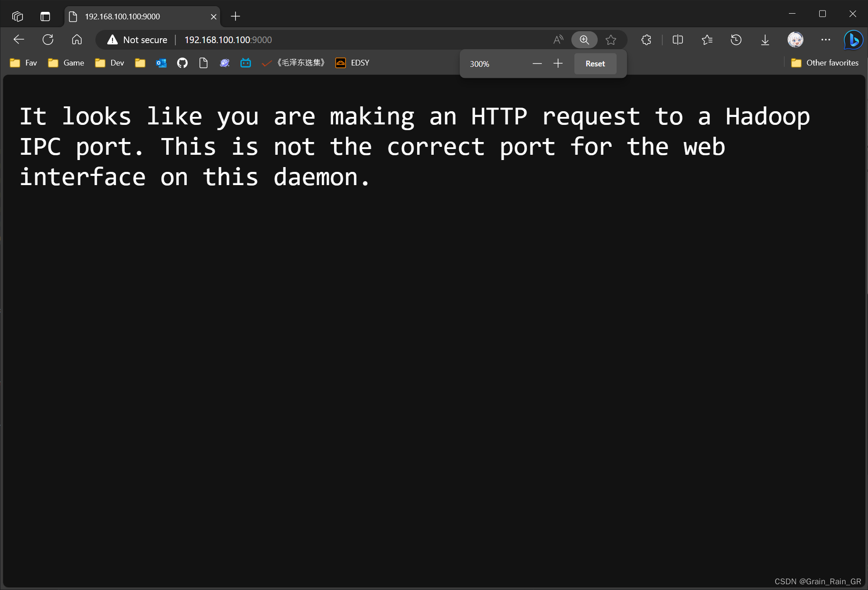Open the Extensions puzzle icon

646,40
